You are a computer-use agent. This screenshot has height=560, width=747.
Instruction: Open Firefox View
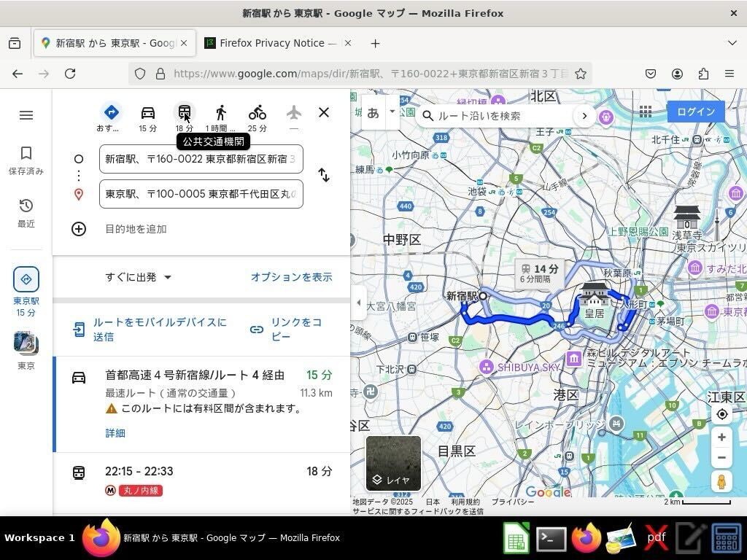pos(15,43)
